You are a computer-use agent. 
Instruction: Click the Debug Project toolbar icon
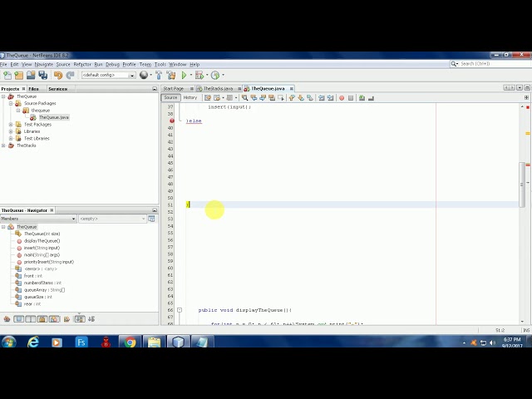(199, 76)
